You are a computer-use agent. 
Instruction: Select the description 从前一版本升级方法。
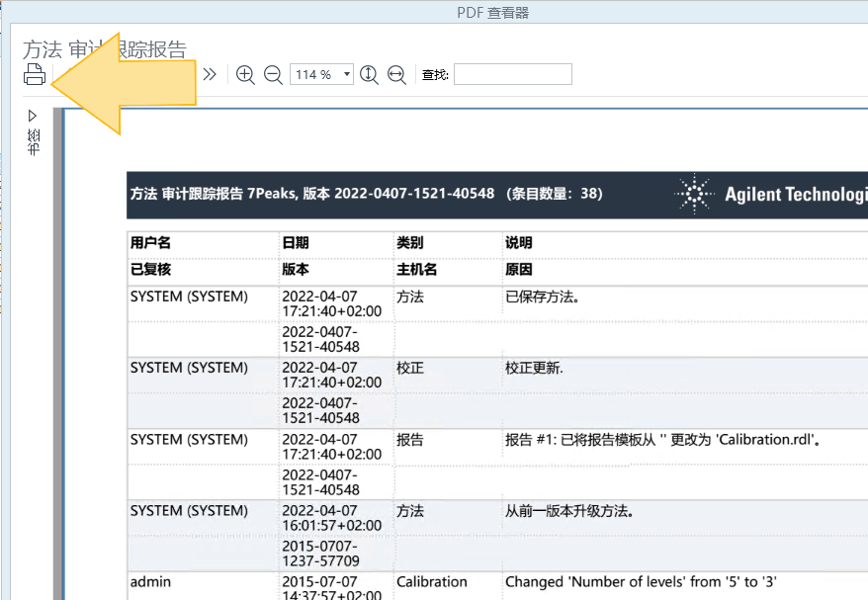569,511
